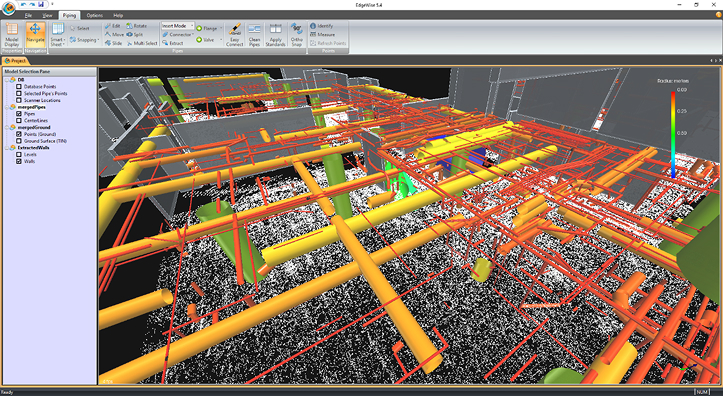Screen dimensions: 723x396
Task: Open the Options menu tab
Action: pyautogui.click(x=95, y=15)
